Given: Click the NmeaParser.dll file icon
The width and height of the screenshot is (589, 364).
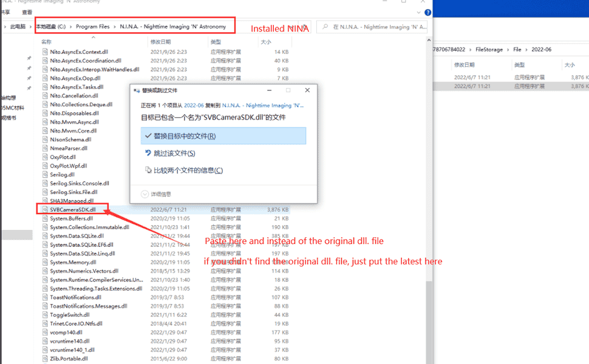Looking at the screenshot, I should pos(44,148).
